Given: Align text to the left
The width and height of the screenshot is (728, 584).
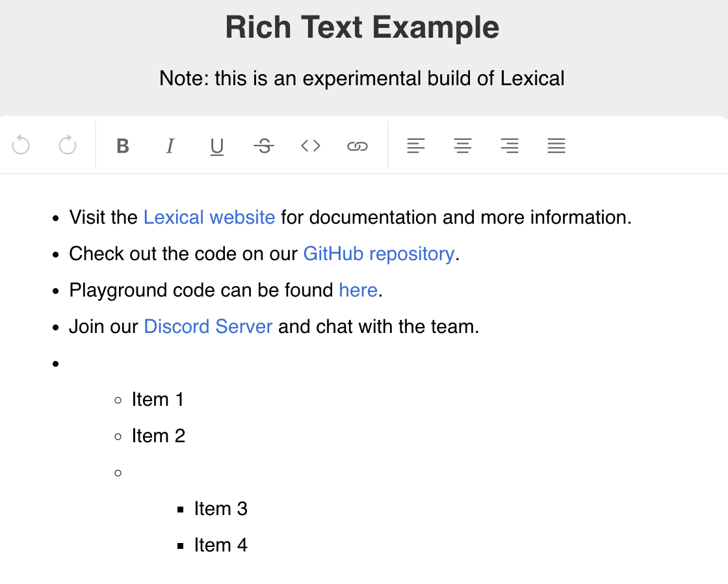Looking at the screenshot, I should (415, 146).
